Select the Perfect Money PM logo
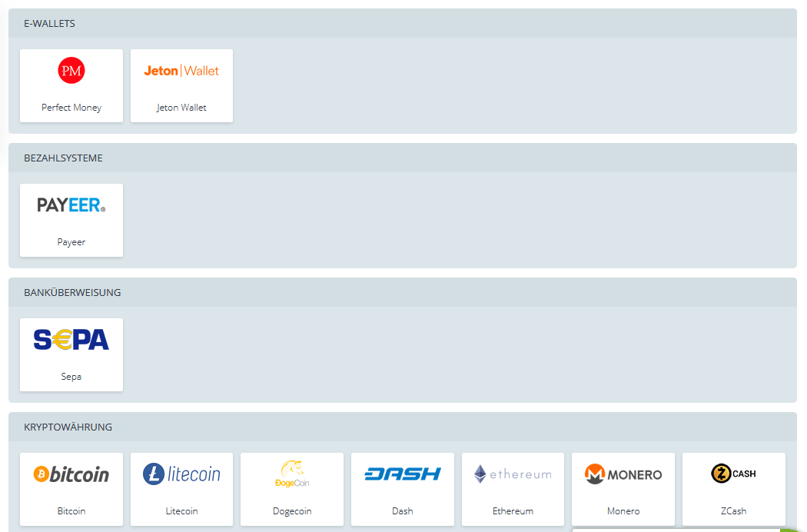The image size is (807, 532). (x=71, y=71)
